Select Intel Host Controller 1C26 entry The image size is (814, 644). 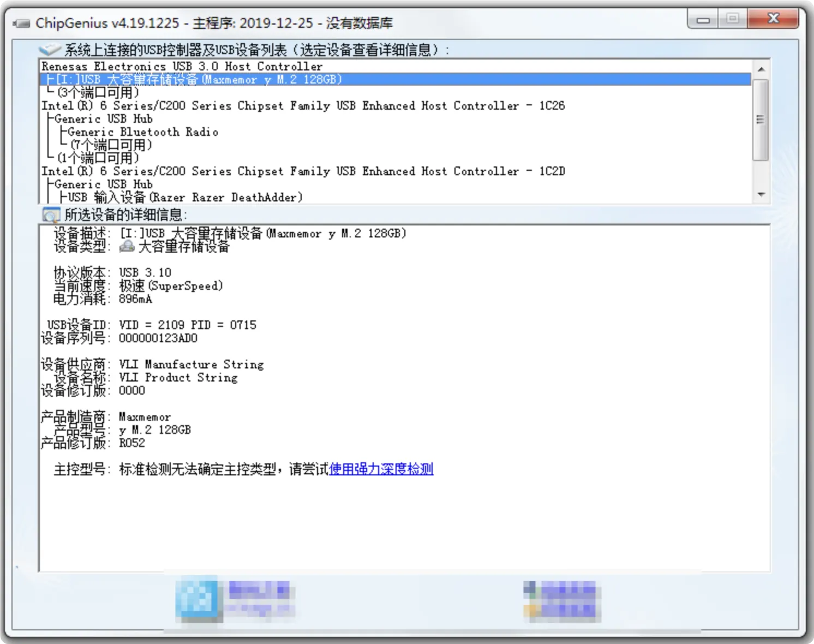pyautogui.click(x=303, y=106)
